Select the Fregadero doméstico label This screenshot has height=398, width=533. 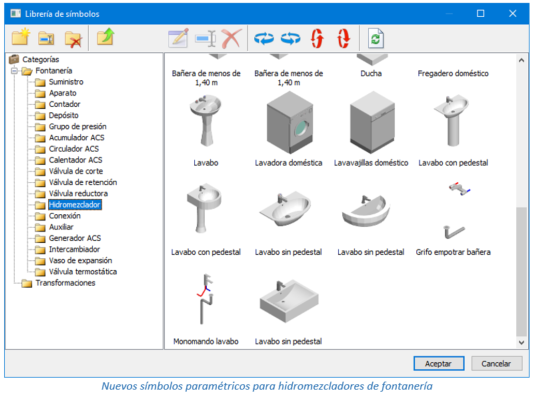coord(453,73)
